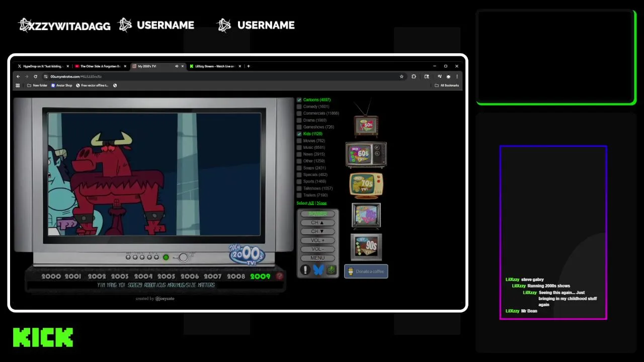Click the VOL + button
The width and height of the screenshot is (644, 362).
(x=317, y=240)
